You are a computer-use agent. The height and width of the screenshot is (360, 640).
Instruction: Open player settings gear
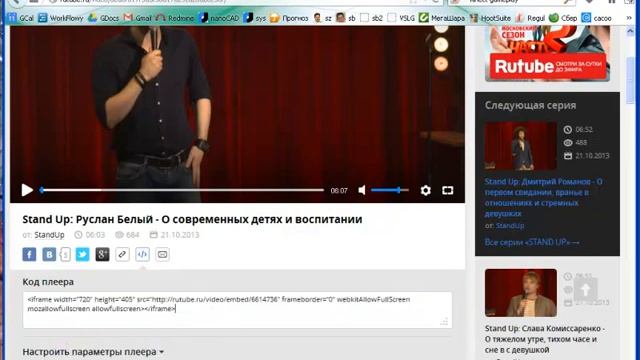pyautogui.click(x=425, y=190)
